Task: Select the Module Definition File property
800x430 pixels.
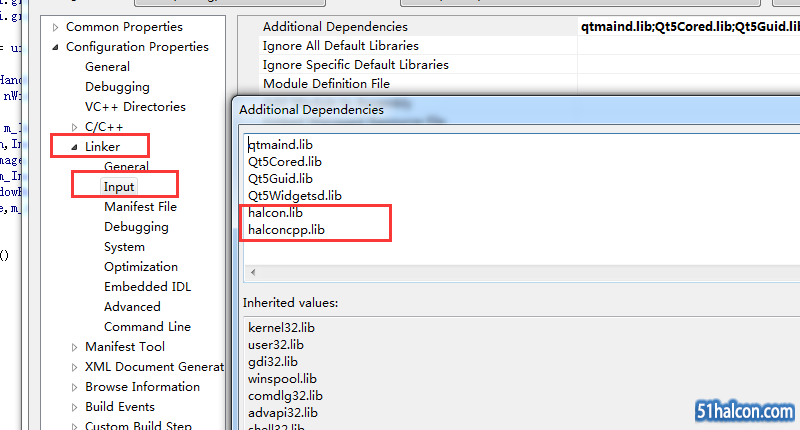Action: click(326, 84)
